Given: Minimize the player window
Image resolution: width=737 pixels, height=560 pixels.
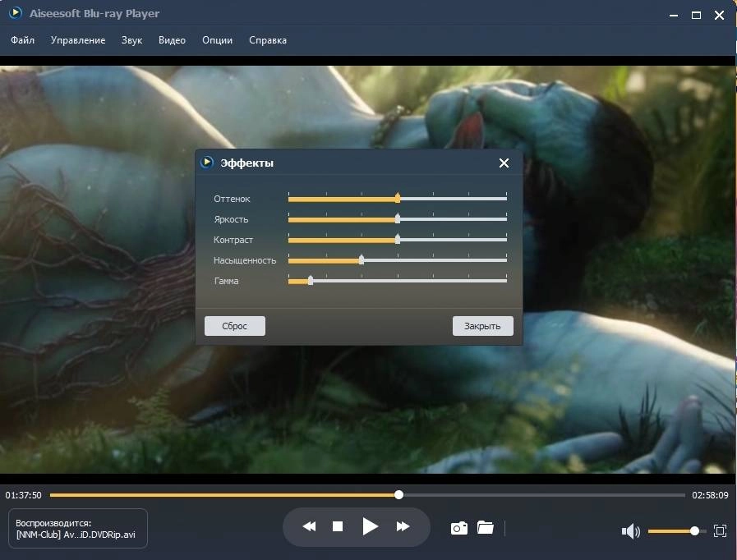Looking at the screenshot, I should [674, 15].
